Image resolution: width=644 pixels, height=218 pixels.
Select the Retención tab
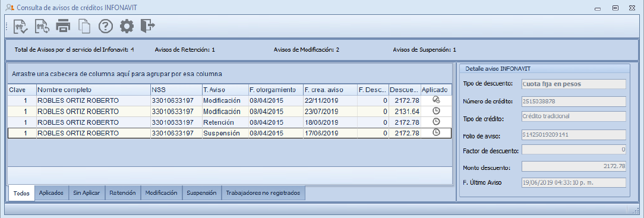click(x=123, y=192)
